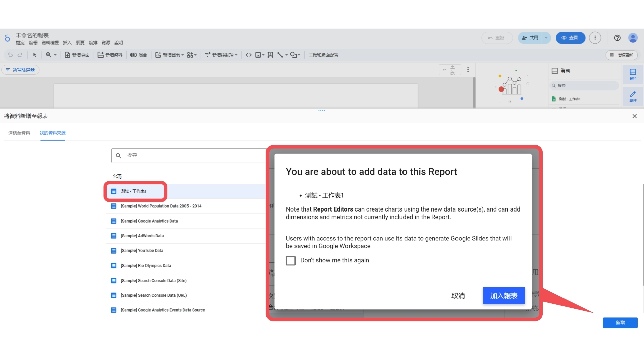Open the help question mark icon
The height and width of the screenshot is (362, 644).
[617, 38]
